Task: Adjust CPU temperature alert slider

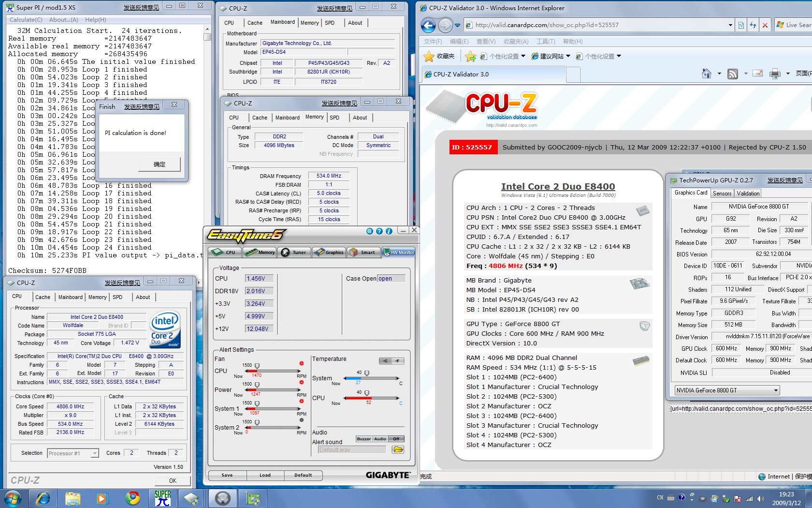Action: coord(367,393)
